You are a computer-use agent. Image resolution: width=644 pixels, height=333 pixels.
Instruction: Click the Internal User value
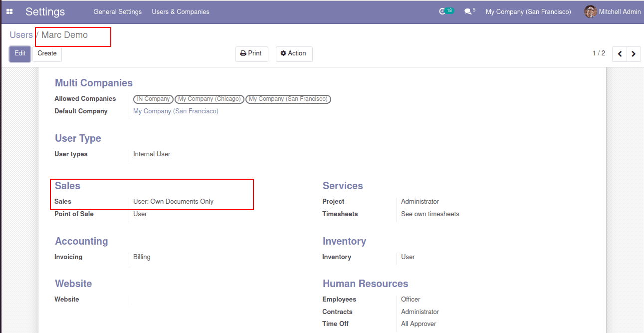click(x=152, y=154)
